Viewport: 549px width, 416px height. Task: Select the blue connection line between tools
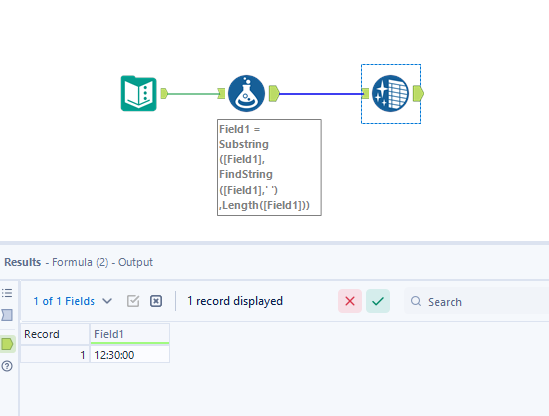(x=321, y=94)
